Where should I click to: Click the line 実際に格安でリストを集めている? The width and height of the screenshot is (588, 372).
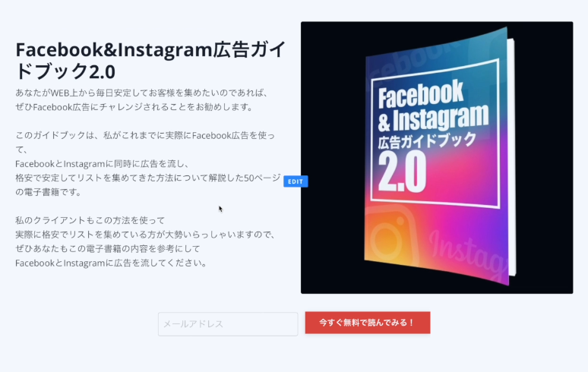(146, 235)
